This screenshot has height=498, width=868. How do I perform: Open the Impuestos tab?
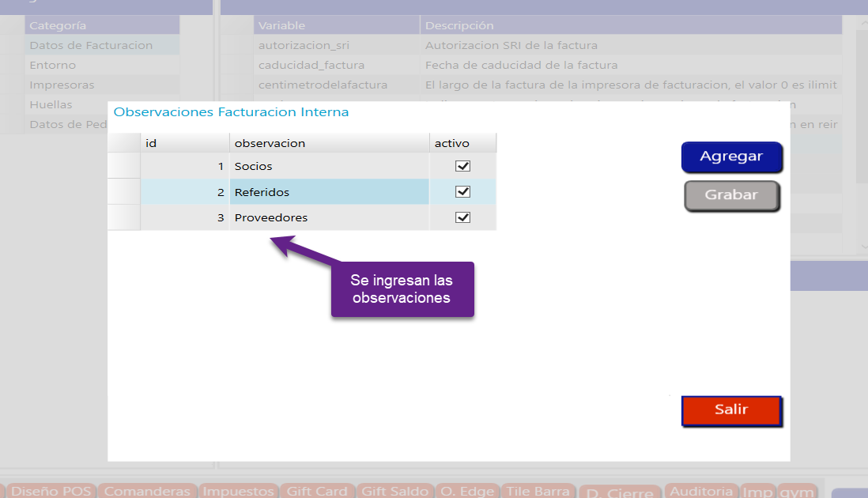coord(238,491)
